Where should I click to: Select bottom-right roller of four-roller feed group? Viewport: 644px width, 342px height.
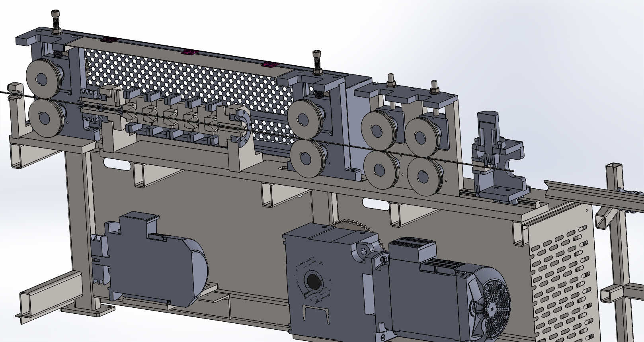click(425, 176)
